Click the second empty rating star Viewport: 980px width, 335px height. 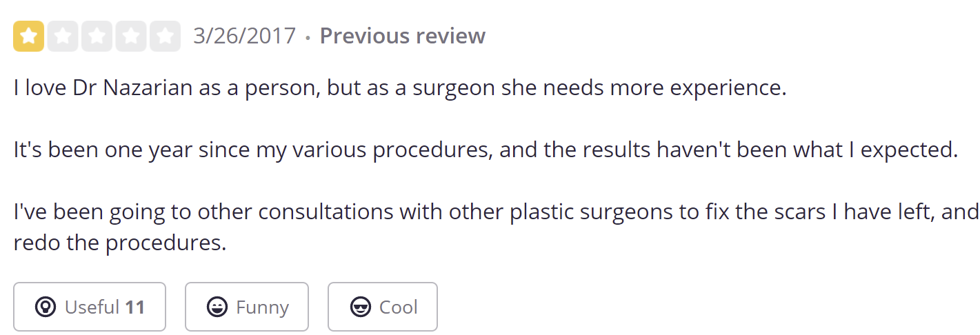point(63,36)
